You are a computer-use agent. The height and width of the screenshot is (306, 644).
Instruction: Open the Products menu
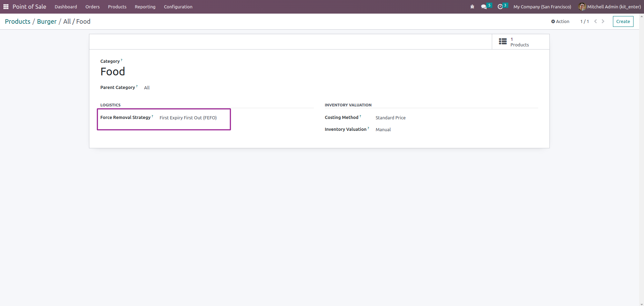tap(117, 7)
